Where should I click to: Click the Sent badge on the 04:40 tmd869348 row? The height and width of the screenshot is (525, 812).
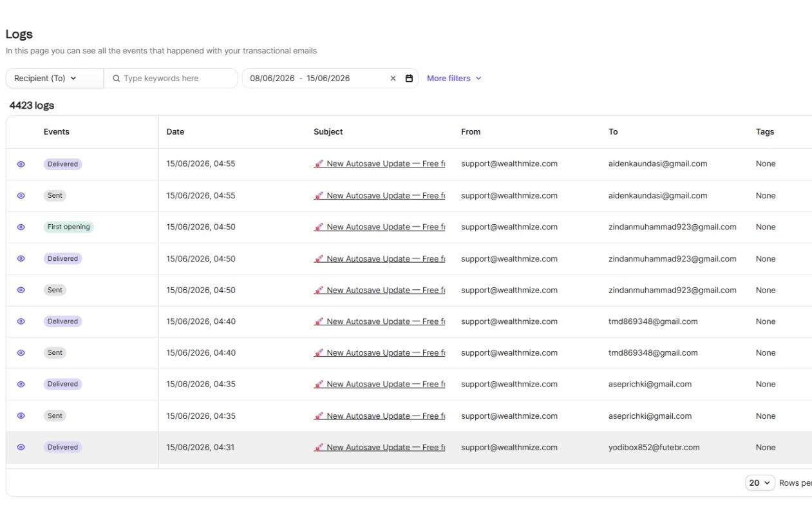55,353
